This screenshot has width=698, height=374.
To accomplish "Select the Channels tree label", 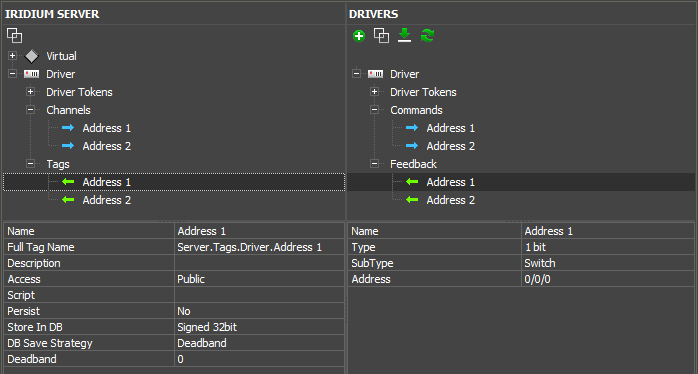I will (68, 110).
